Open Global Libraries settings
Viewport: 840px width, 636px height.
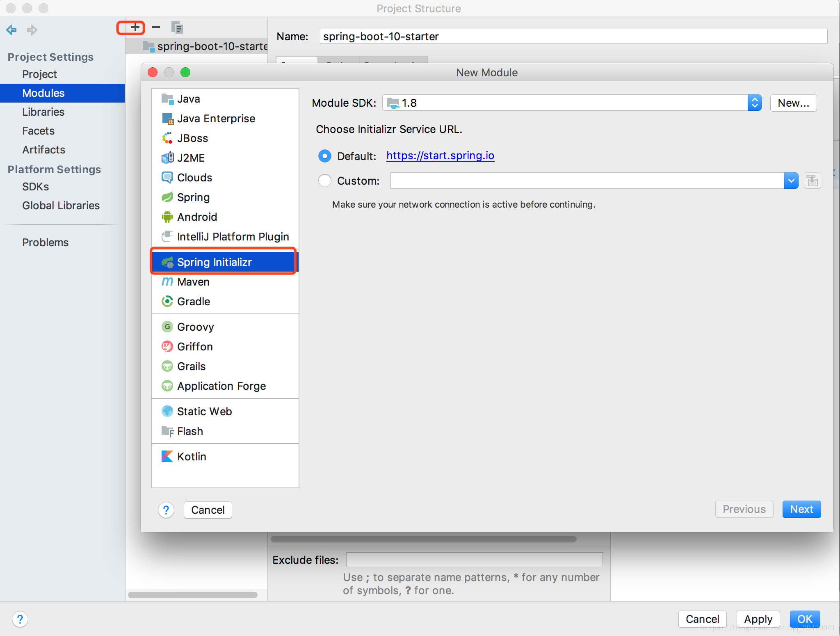[x=62, y=206]
